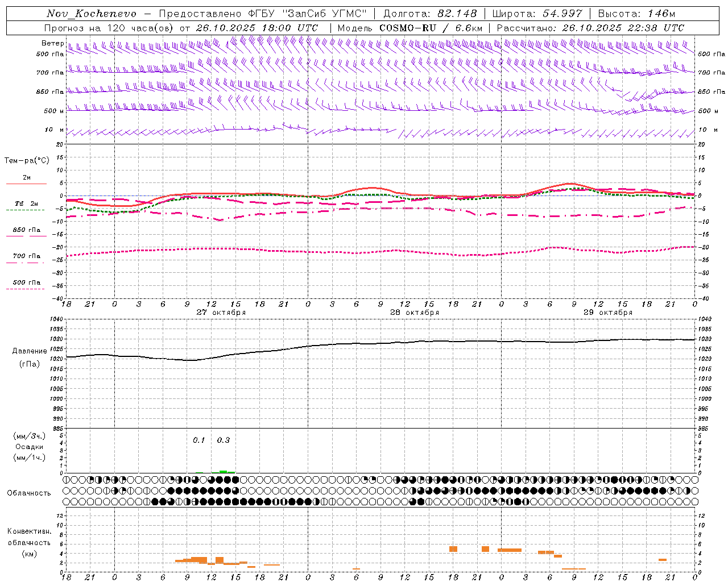Click the 'Высота: 146м' elevation text
The width and height of the screenshot is (728, 582).
click(636, 14)
